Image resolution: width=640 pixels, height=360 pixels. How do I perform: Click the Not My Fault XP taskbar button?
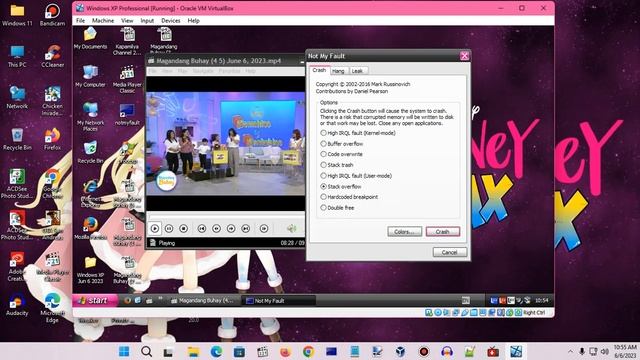279,301
